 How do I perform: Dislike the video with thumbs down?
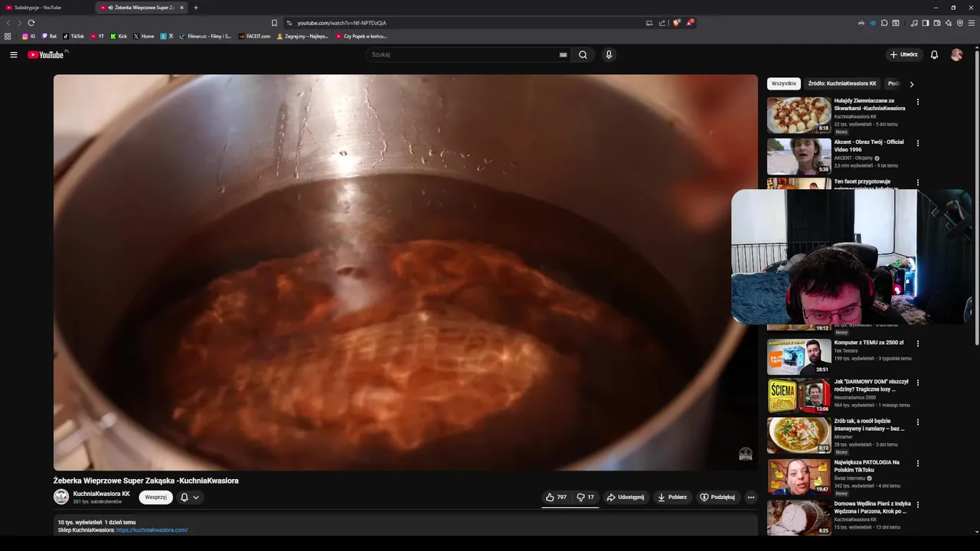tap(586, 497)
